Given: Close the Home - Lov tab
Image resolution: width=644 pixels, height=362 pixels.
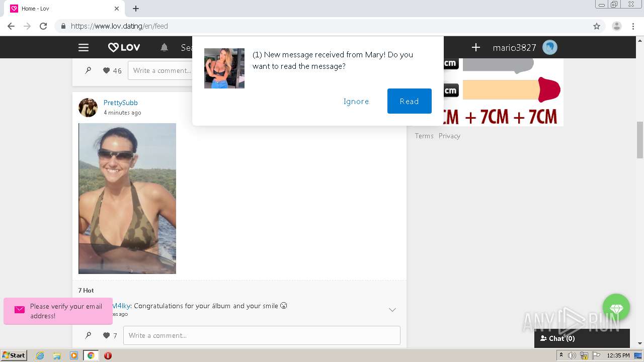Looking at the screenshot, I should [x=117, y=9].
